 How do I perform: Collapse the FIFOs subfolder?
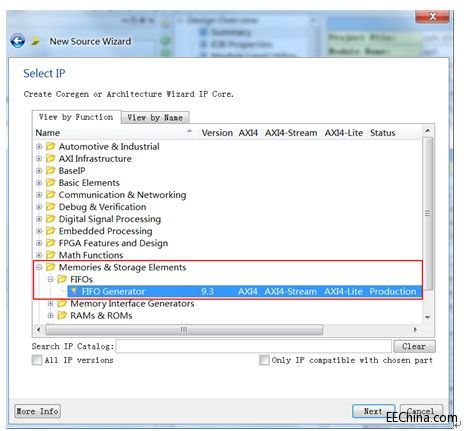pos(50,279)
